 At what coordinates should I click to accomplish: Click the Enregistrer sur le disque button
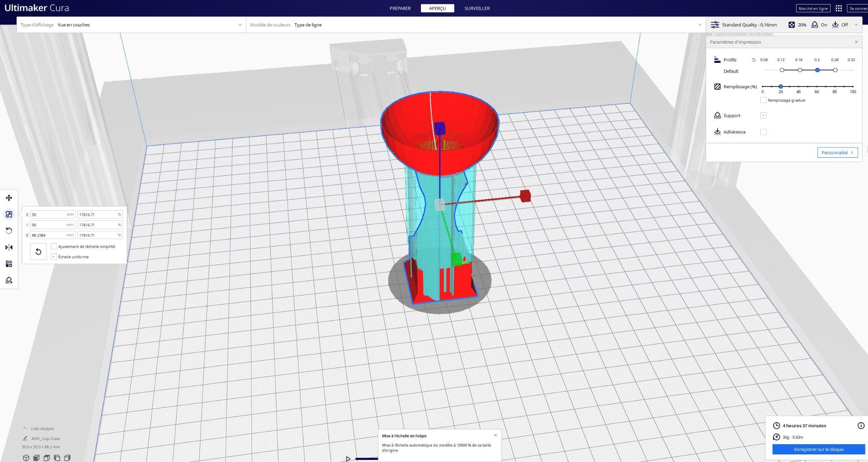[x=818, y=449]
